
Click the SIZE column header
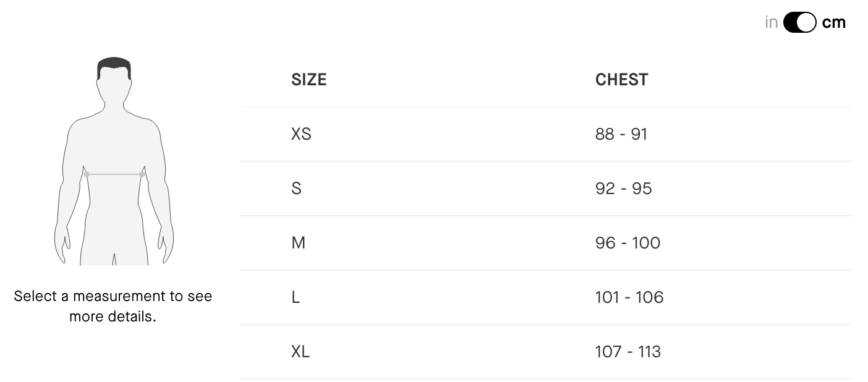coord(309,80)
